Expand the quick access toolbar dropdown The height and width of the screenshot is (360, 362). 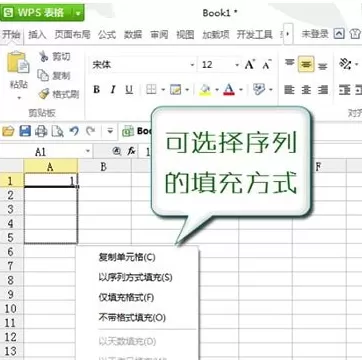110,131
